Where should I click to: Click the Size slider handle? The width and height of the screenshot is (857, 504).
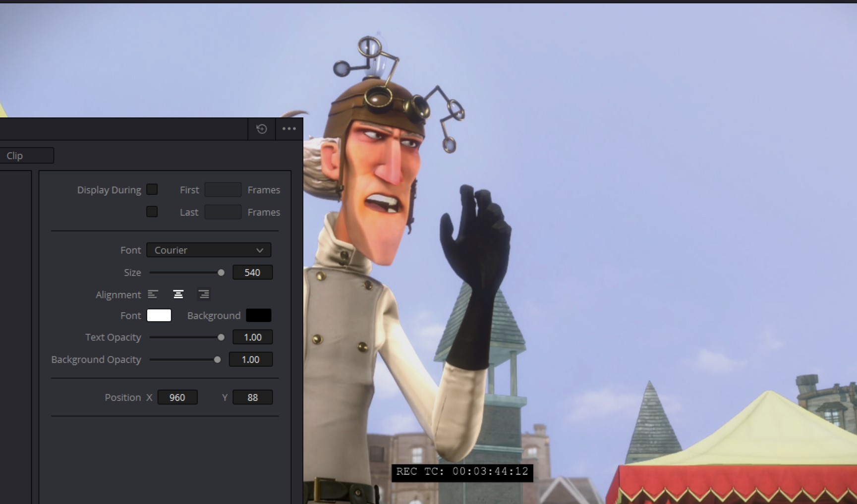(x=221, y=273)
